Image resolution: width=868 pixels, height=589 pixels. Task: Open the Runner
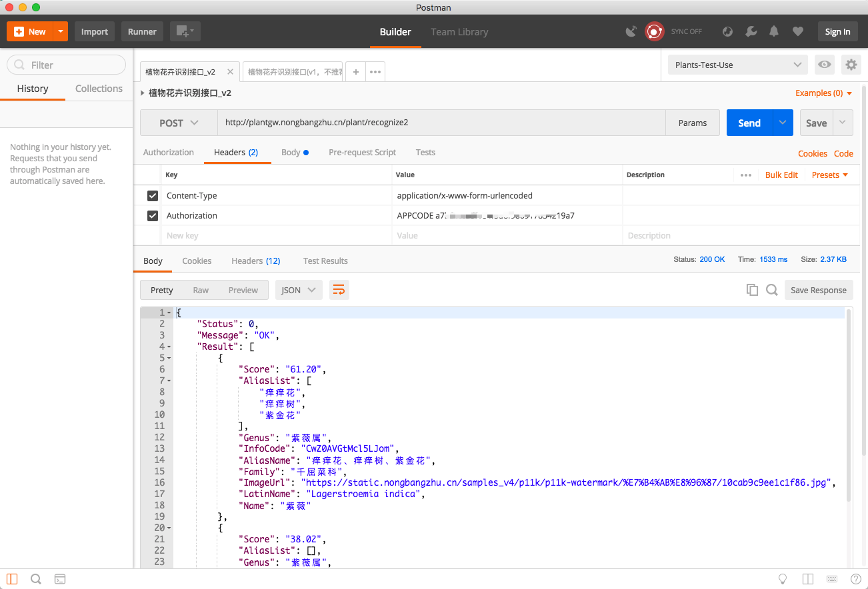coord(142,31)
